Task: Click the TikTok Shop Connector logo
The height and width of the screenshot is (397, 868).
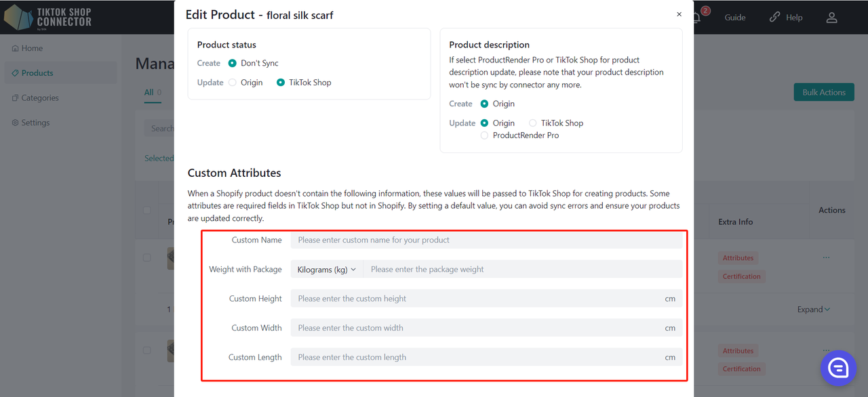Action: (x=47, y=18)
